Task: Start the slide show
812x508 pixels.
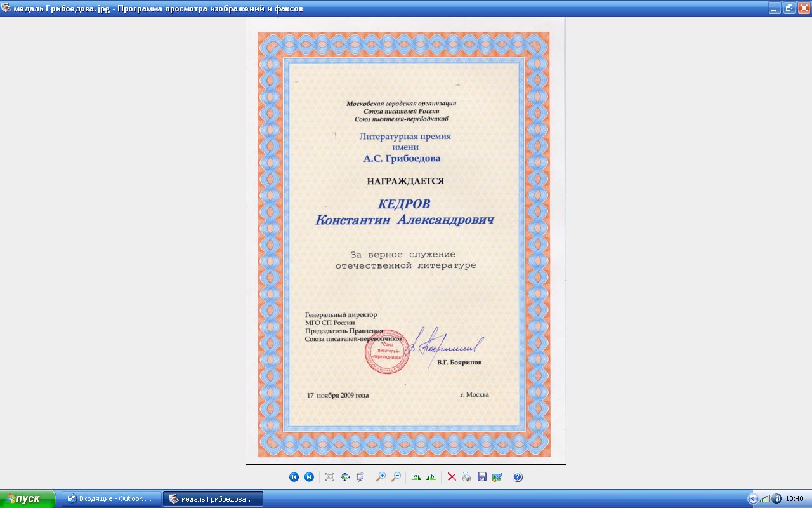Action: click(x=360, y=477)
